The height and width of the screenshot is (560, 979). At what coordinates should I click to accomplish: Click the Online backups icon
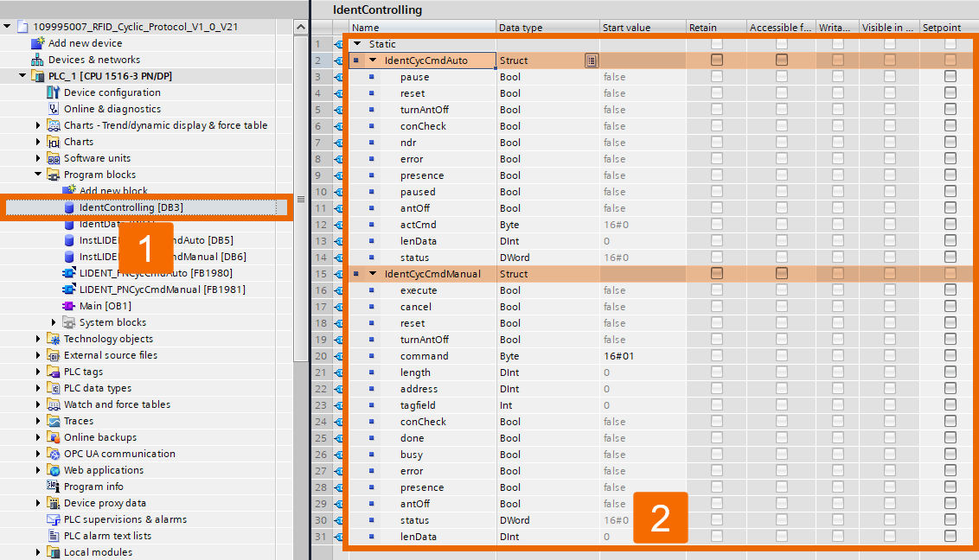click(x=54, y=437)
